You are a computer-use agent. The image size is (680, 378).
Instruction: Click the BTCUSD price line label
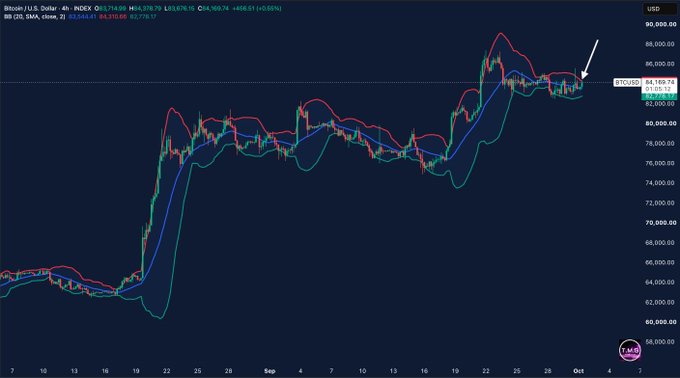627,82
